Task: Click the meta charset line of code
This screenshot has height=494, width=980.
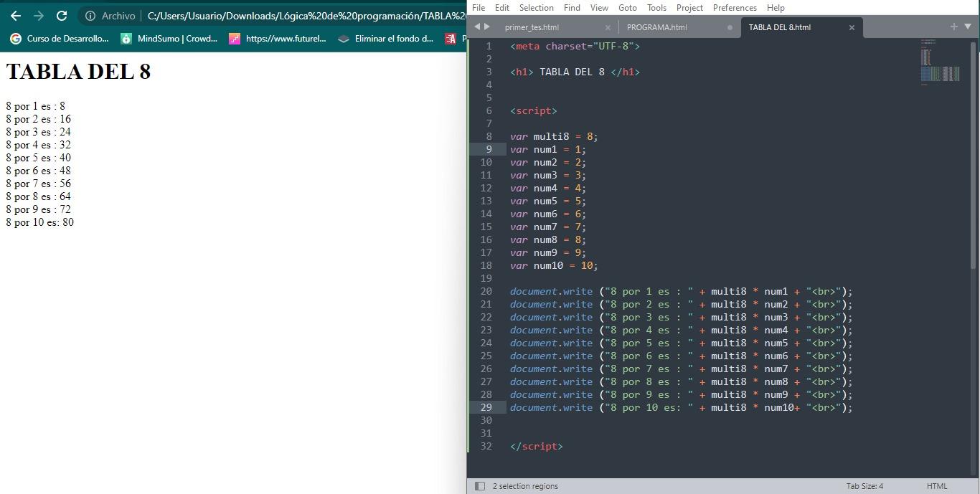Action: point(575,46)
